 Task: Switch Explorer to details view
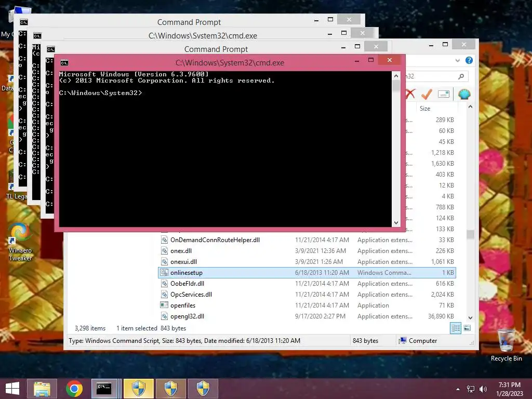pyautogui.click(x=455, y=328)
